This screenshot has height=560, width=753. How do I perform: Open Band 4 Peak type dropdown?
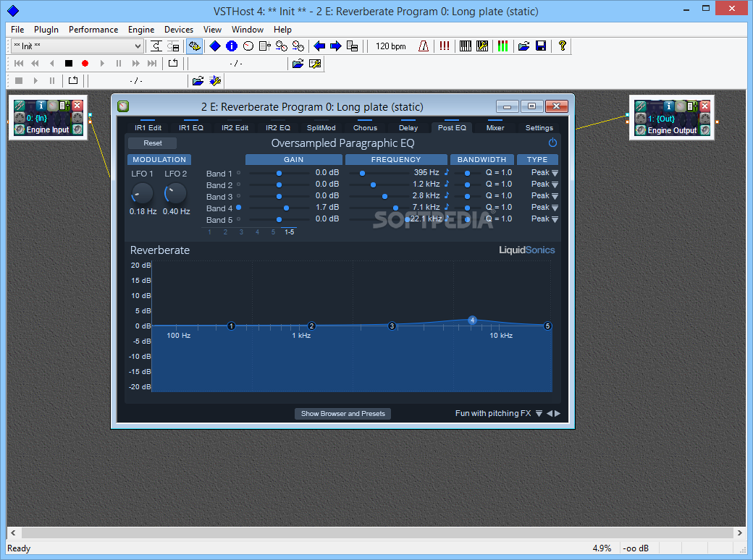coord(555,208)
